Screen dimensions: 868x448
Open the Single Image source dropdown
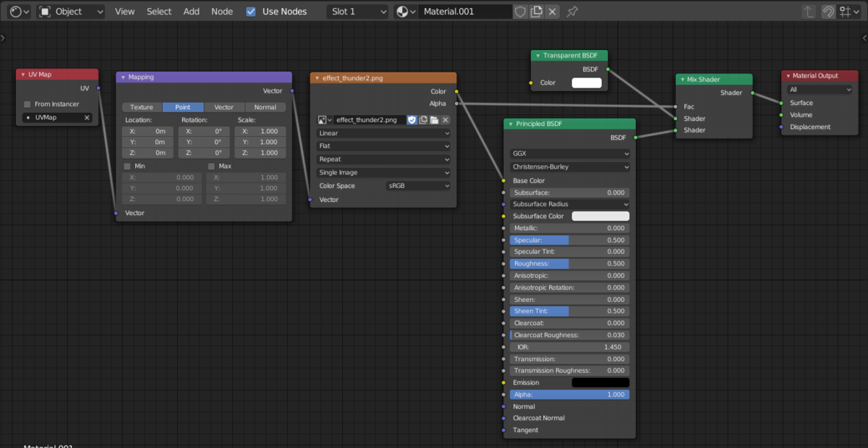(x=384, y=172)
